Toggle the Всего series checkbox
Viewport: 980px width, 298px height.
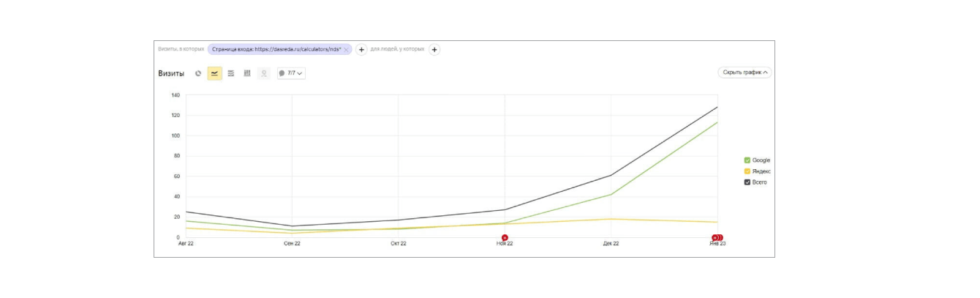(x=747, y=182)
